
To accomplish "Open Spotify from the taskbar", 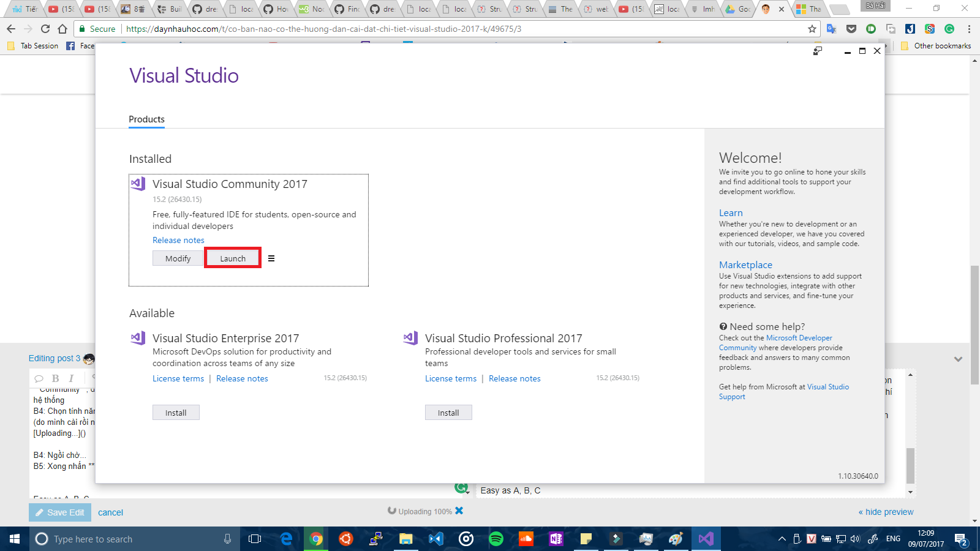I will coord(496,539).
